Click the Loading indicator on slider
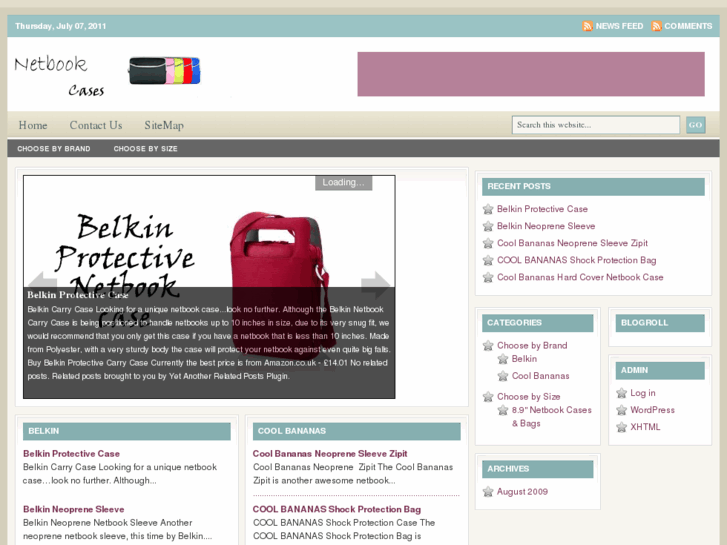The height and width of the screenshot is (545, 727). coord(344,182)
